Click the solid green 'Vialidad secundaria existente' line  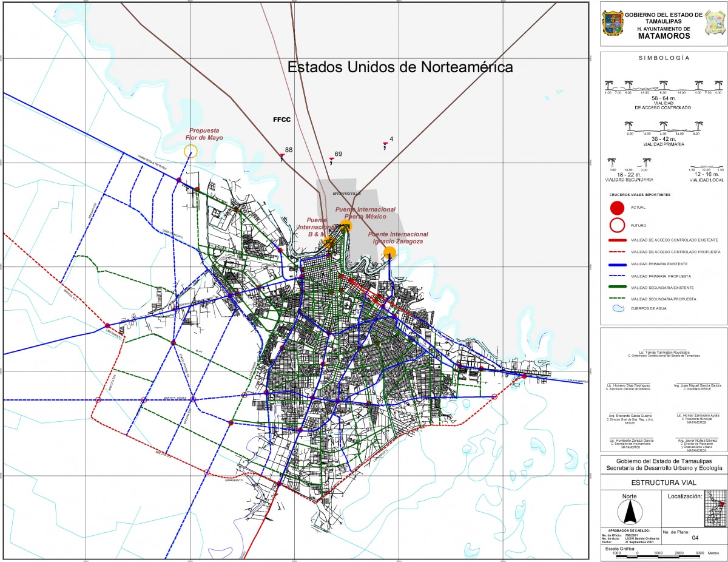click(x=617, y=288)
